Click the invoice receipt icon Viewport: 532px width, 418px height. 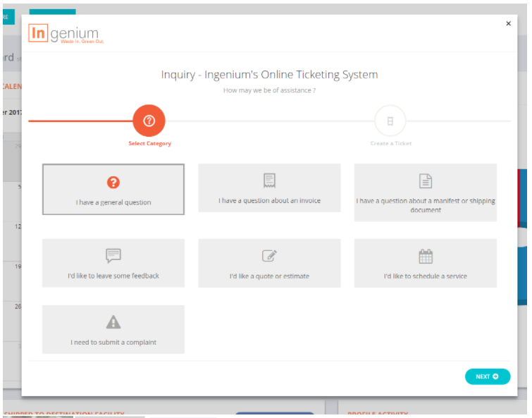[x=269, y=180]
